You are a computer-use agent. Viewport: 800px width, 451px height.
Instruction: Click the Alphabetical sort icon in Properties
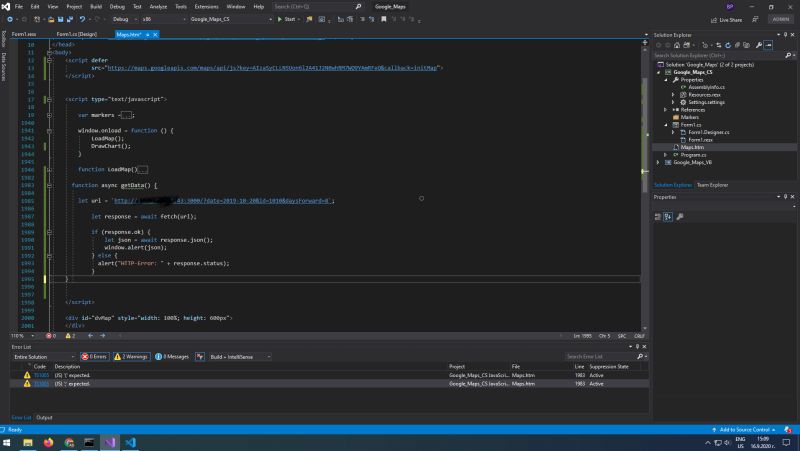[668, 217]
